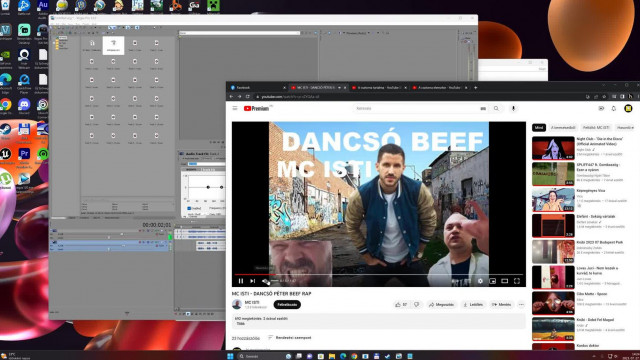The height and width of the screenshot is (360, 640).
Task: Switch to miniplayer mode
Action: coord(493,281)
